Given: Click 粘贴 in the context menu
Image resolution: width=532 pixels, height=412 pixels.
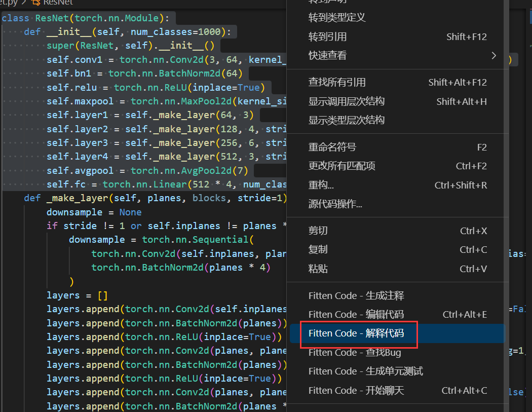Looking at the screenshot, I should [x=318, y=269].
